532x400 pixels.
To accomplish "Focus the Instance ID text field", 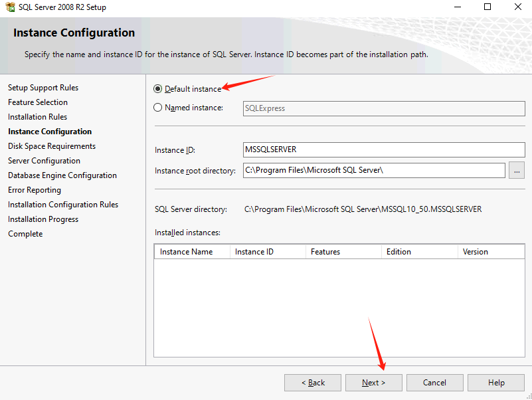I will [384, 150].
